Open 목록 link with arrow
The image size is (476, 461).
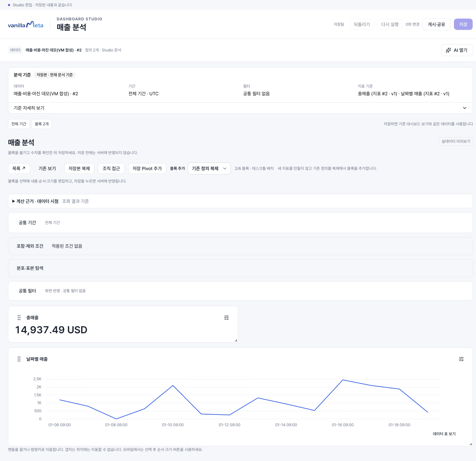coord(19,168)
